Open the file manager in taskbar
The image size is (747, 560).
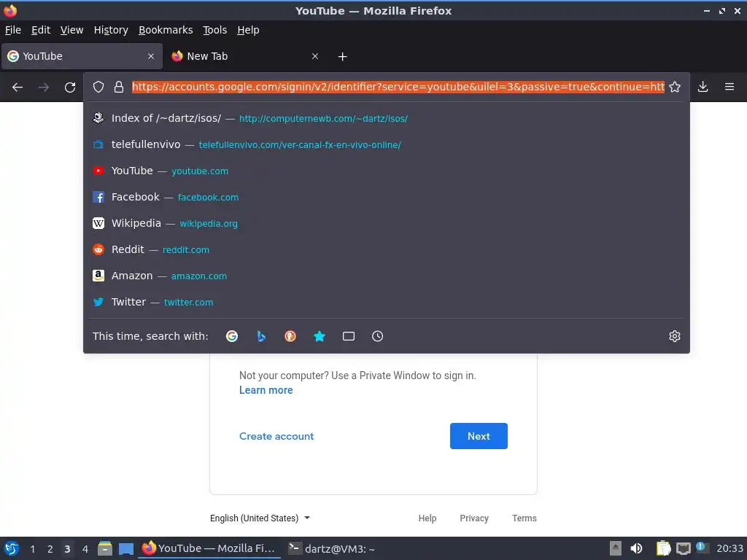[105, 548]
